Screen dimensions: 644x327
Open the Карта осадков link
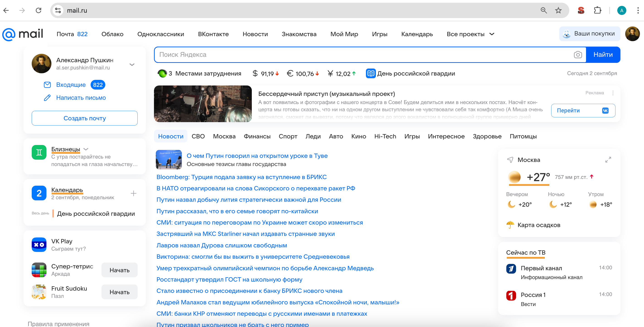tap(538, 225)
